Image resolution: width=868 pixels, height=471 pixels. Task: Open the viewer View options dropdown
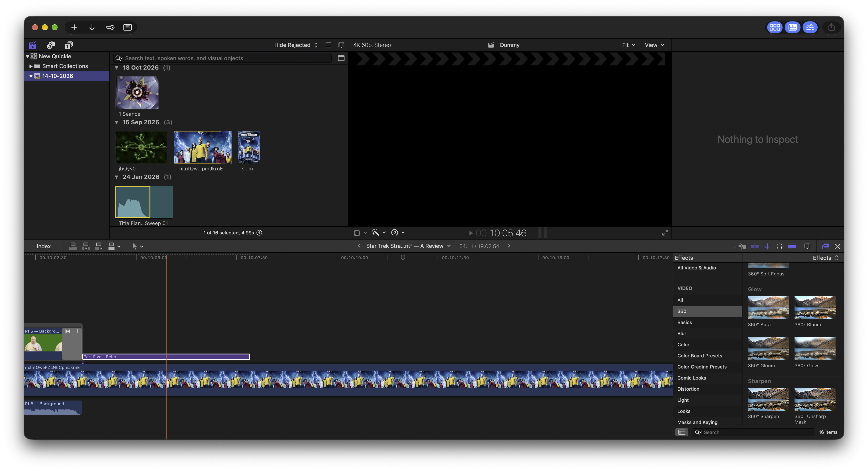(x=654, y=45)
